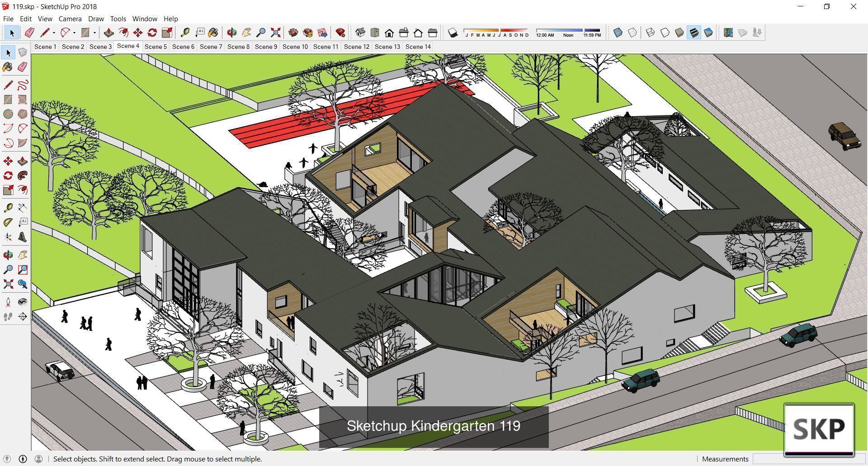Click the Sketchup Kindergarten 119 caption
This screenshot has width=868, height=466.
[434, 426]
